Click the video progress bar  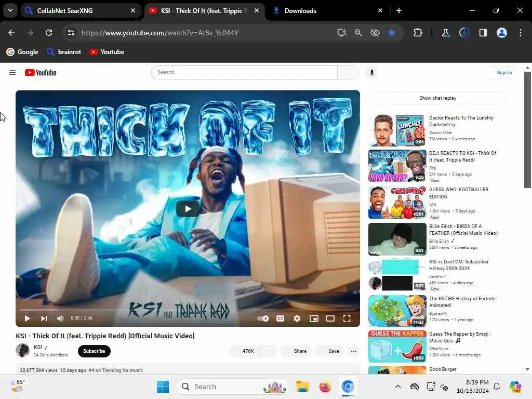(188, 310)
